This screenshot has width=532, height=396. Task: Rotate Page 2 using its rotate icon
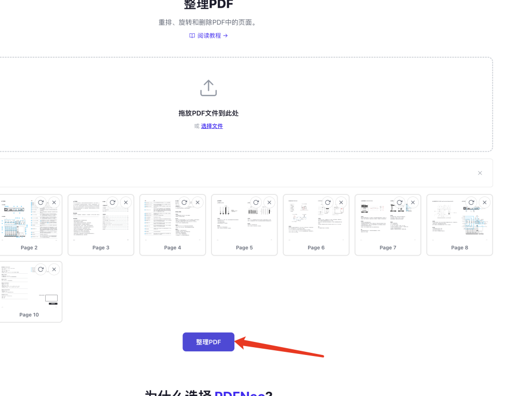coord(41,202)
